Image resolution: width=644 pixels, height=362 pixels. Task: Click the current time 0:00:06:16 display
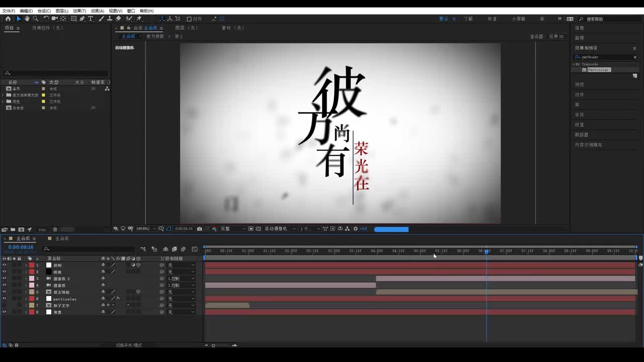[21, 247]
